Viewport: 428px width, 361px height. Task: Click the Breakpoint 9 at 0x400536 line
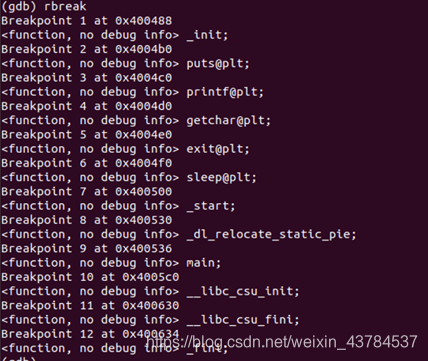pyautogui.click(x=87, y=249)
